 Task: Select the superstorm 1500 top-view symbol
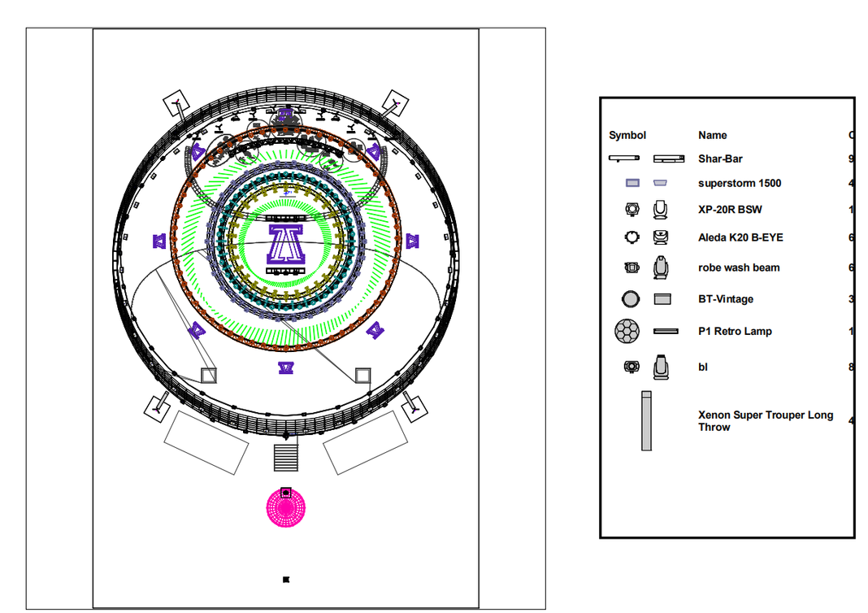tap(632, 183)
